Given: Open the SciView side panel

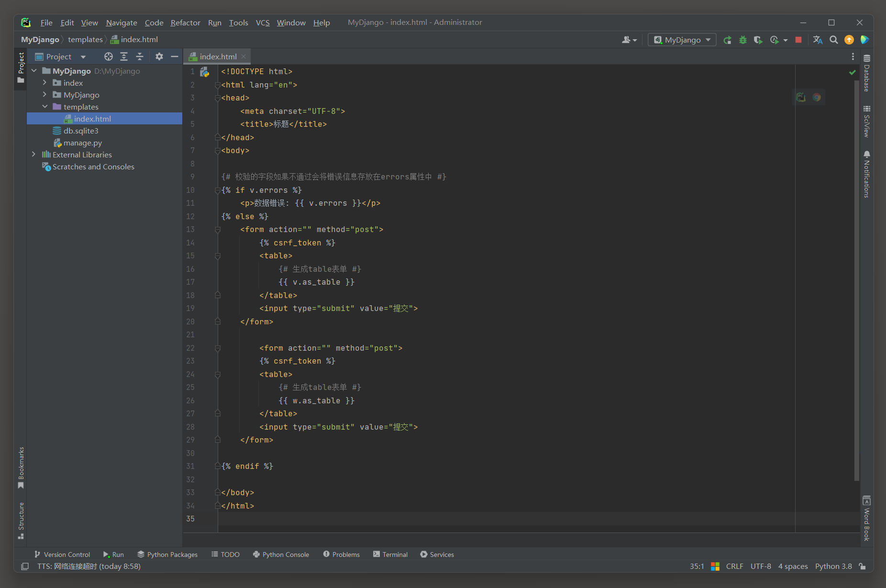Looking at the screenshot, I should 866,122.
